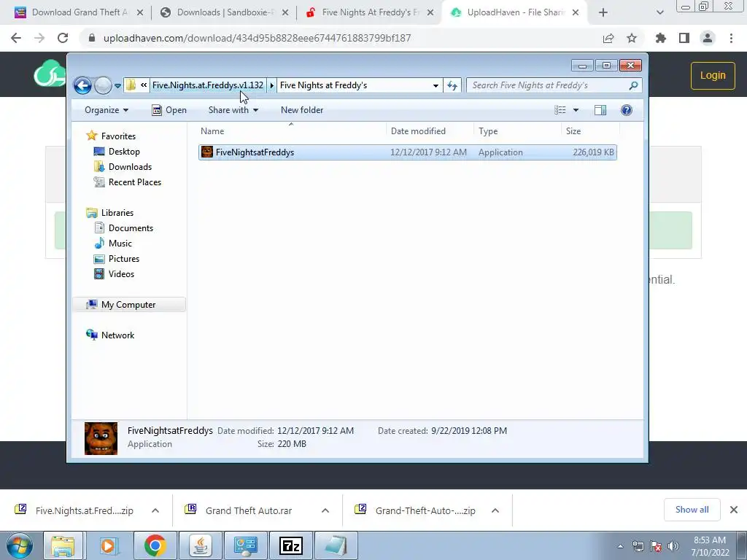Screen dimensions: 747x560
Task: Open the Windows Start menu
Action: tap(20, 545)
